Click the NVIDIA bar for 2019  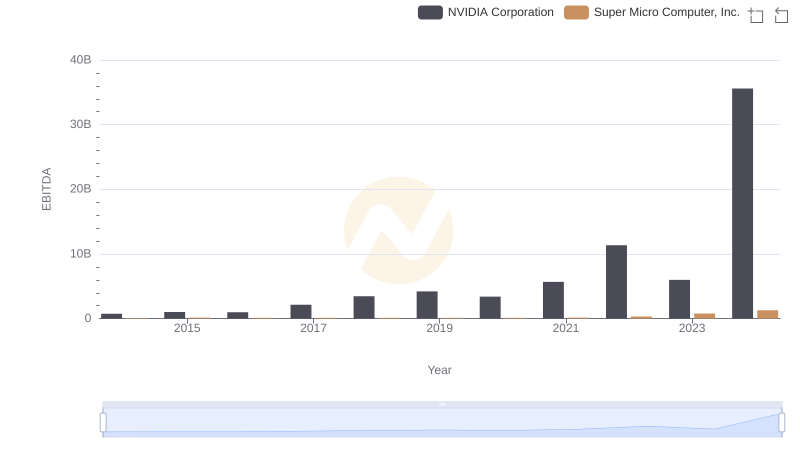(x=427, y=305)
